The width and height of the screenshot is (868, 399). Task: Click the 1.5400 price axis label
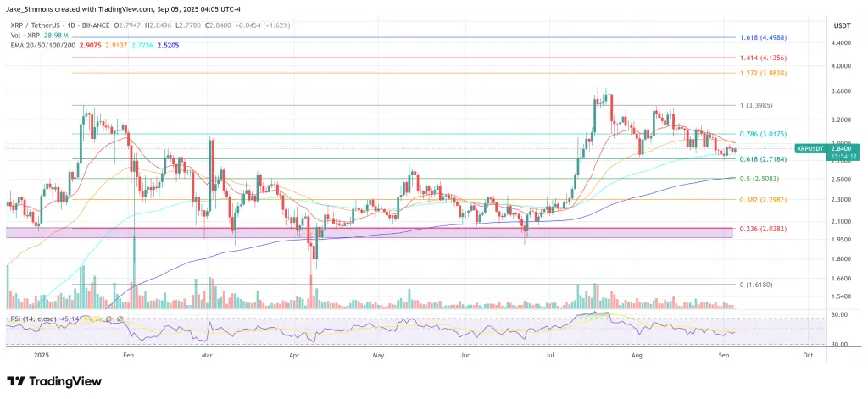tap(842, 297)
